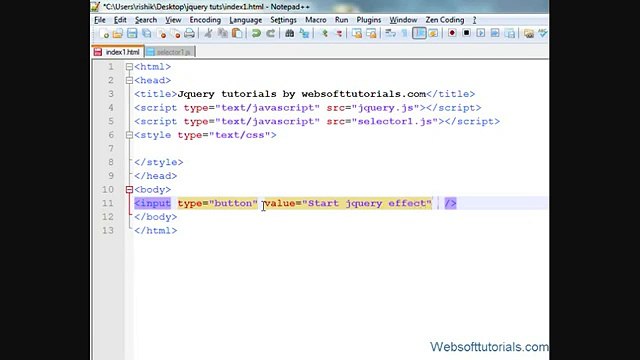Click the Open file folder icon
Image resolution: width=640 pixels, height=360 pixels.
(x=118, y=33)
